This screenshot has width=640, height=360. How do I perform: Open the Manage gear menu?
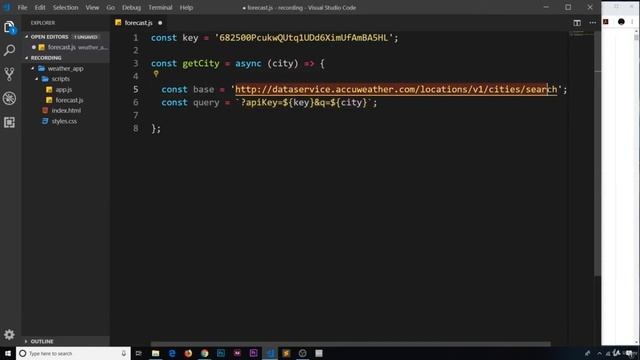pyautogui.click(x=9, y=335)
